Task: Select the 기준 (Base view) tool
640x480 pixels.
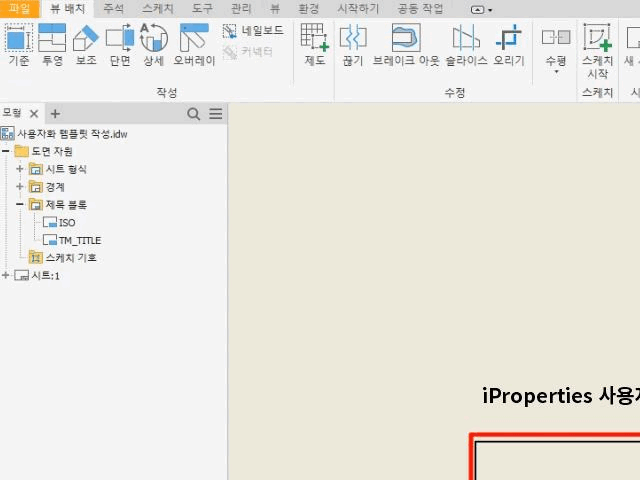Action: pos(18,44)
